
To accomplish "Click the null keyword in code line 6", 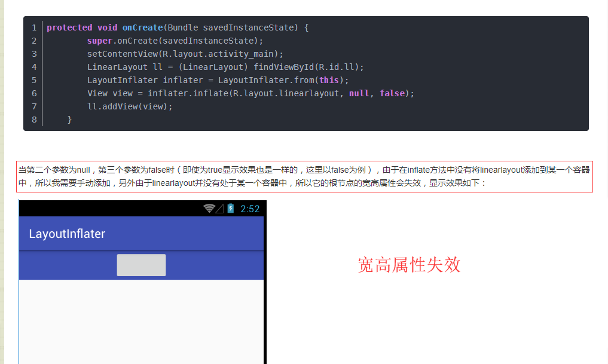I will coord(359,93).
